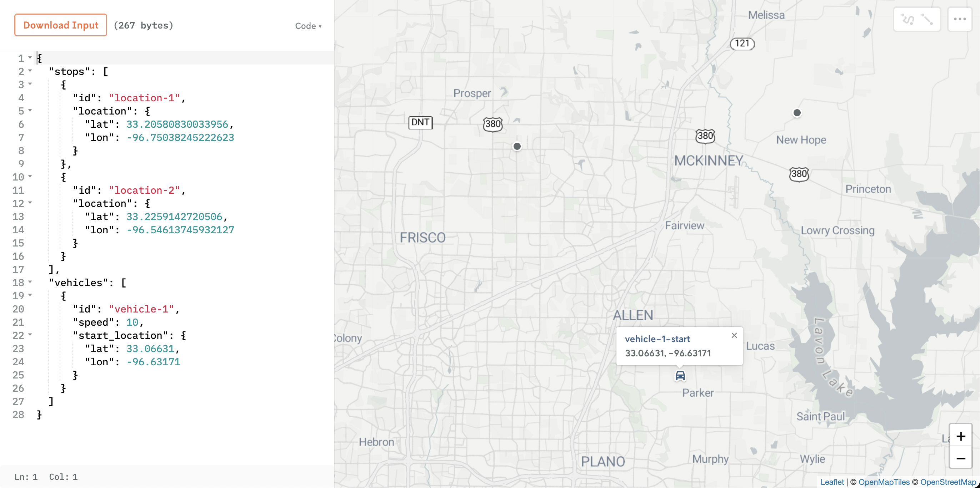
Task: Click the close tooltip X button
Action: (734, 335)
